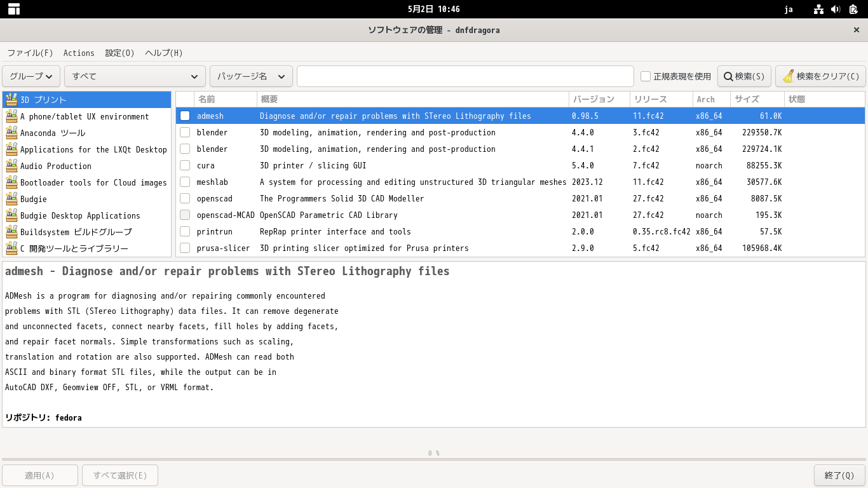Select the openscad package checkbox

tap(185, 199)
